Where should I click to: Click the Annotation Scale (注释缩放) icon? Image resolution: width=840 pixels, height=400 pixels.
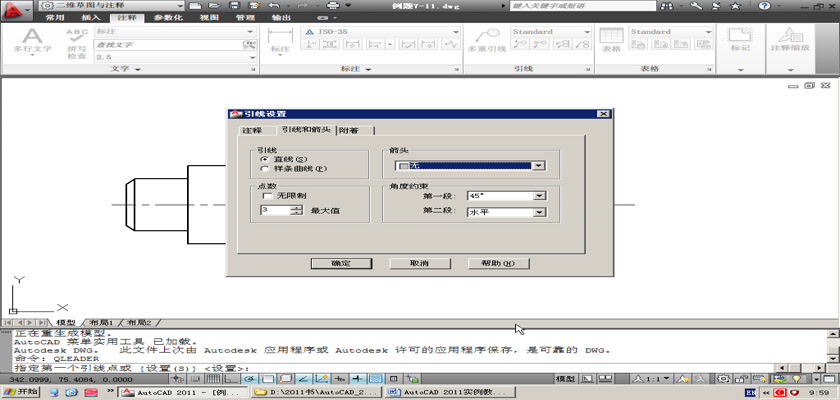pyautogui.click(x=790, y=40)
